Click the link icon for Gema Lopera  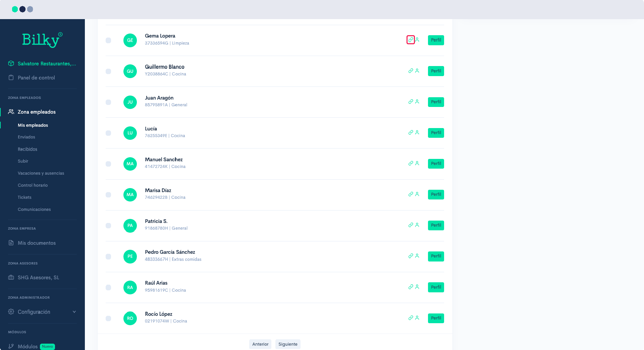tap(411, 40)
